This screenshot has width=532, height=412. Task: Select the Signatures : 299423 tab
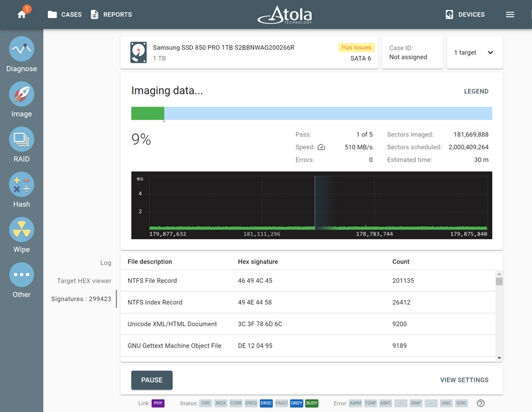click(81, 299)
